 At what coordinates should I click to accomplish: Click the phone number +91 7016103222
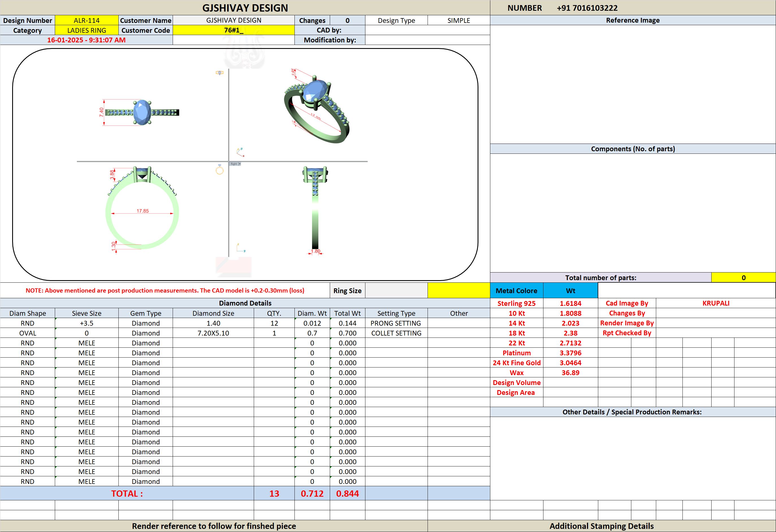click(587, 8)
